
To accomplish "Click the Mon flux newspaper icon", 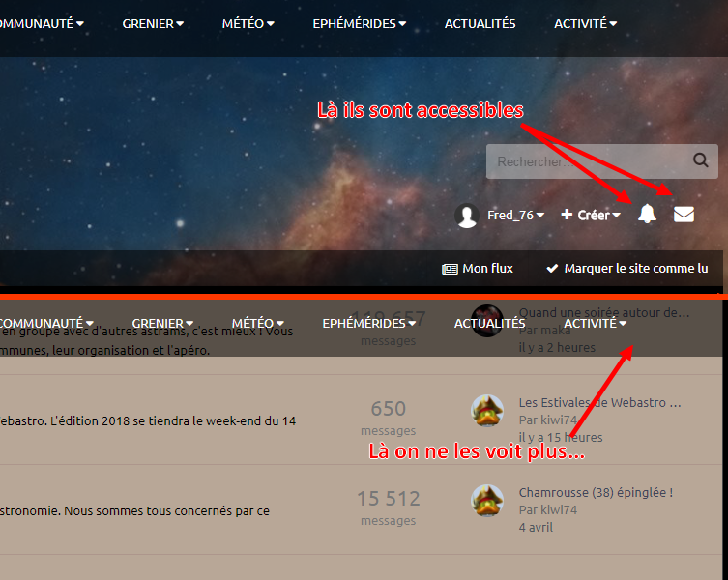I will [x=450, y=269].
